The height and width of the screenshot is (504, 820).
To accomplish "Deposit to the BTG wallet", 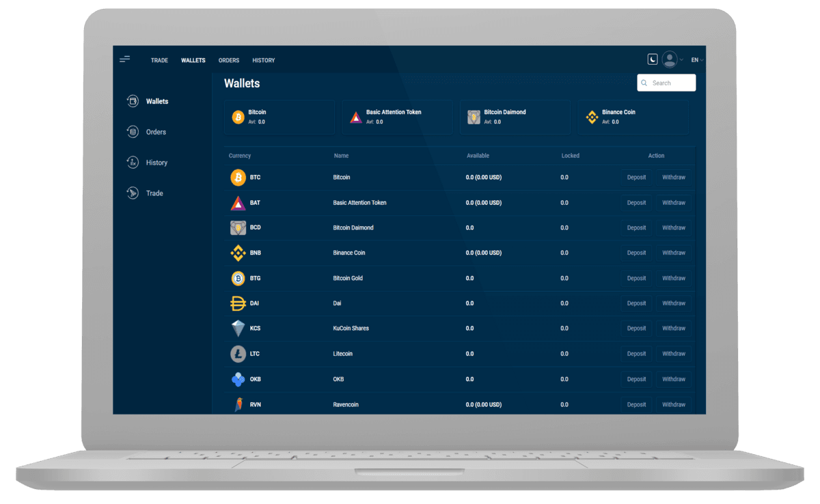I will click(x=636, y=278).
